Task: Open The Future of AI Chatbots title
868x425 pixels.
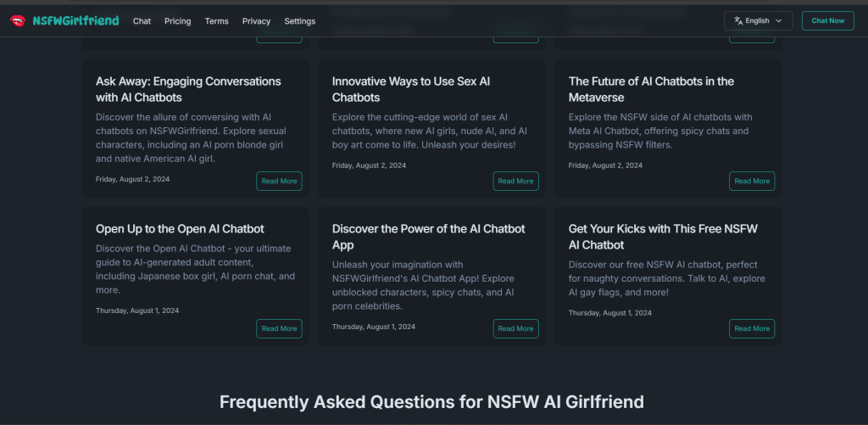Action: coord(651,89)
